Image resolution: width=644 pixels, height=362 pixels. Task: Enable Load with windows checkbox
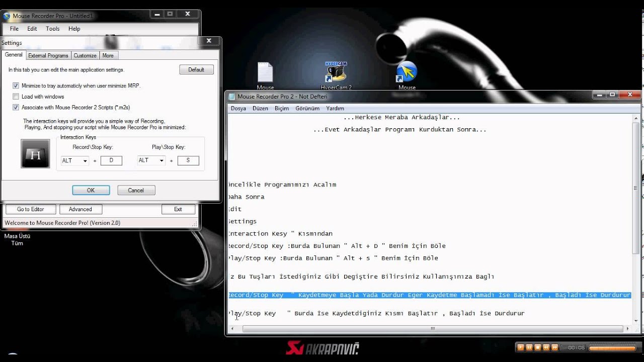point(16,97)
